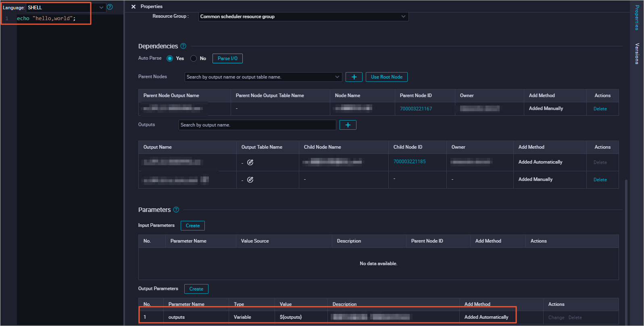Open the Resource Group dropdown
The image size is (644, 326).
click(x=303, y=17)
